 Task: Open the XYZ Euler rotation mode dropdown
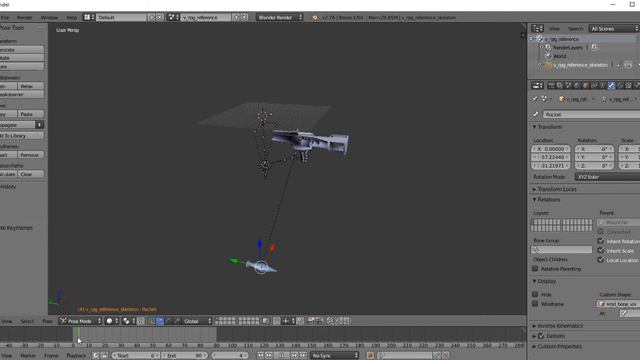[607, 177]
